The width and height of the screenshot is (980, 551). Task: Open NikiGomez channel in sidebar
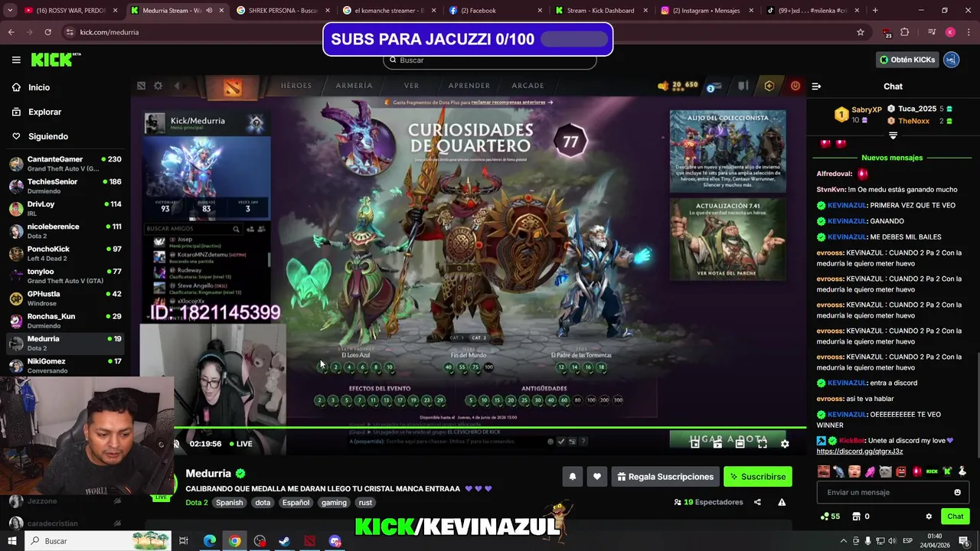pyautogui.click(x=66, y=366)
